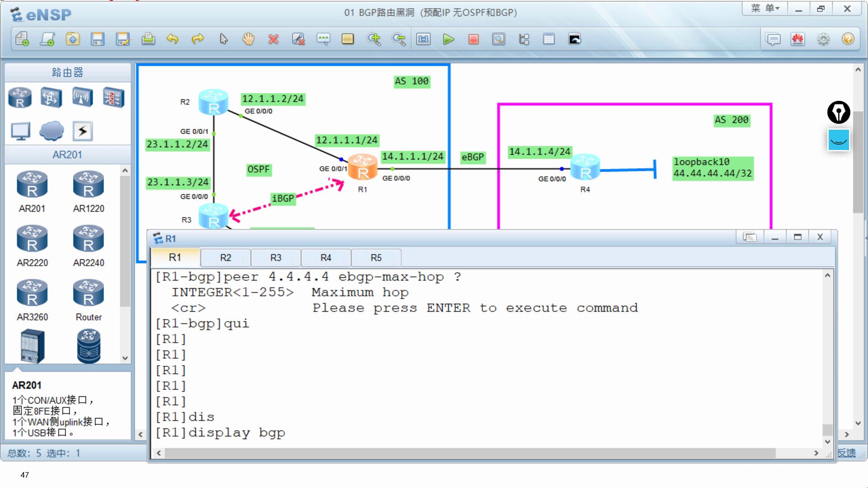
Task: Click the help question mark icon
Action: pos(848,39)
